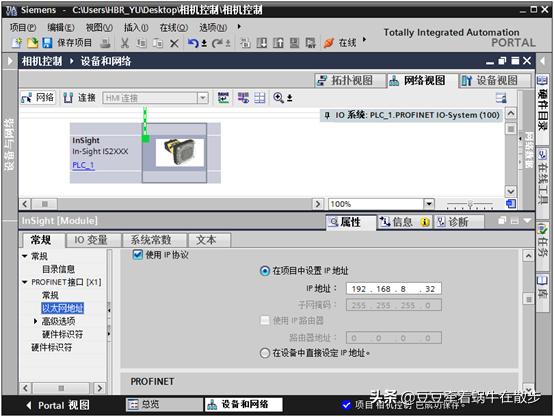
Task: Save the project with 保存项目
Action: click(x=67, y=43)
